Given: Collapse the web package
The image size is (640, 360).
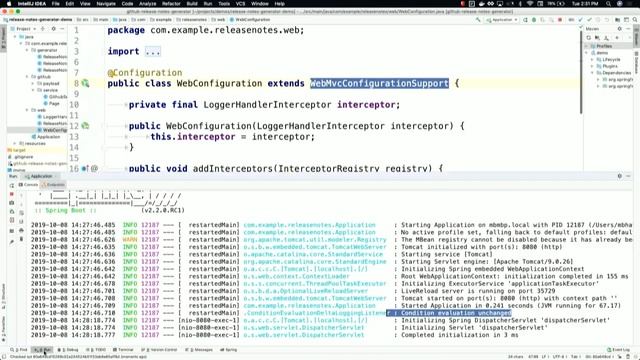Looking at the screenshot, I should 27,110.
